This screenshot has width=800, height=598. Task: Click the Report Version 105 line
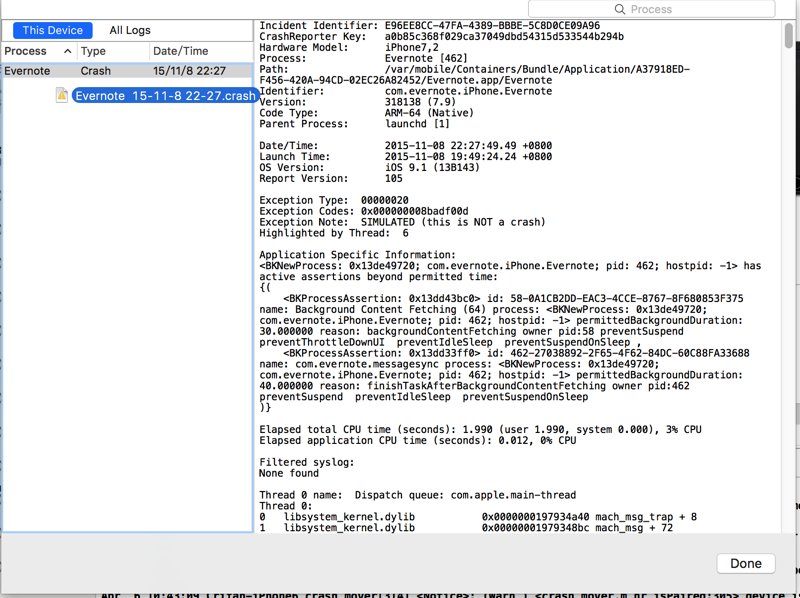331,179
